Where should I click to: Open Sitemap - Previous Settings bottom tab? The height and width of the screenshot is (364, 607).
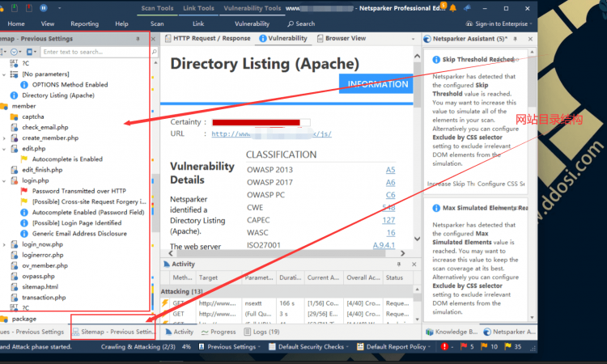pos(114,332)
